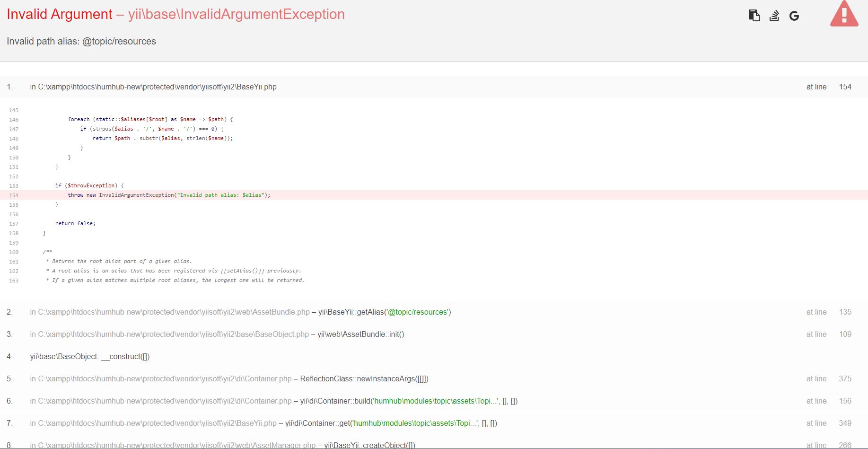
Task: Expand stack frame 8 for AssetManager.php
Action: pos(173,445)
